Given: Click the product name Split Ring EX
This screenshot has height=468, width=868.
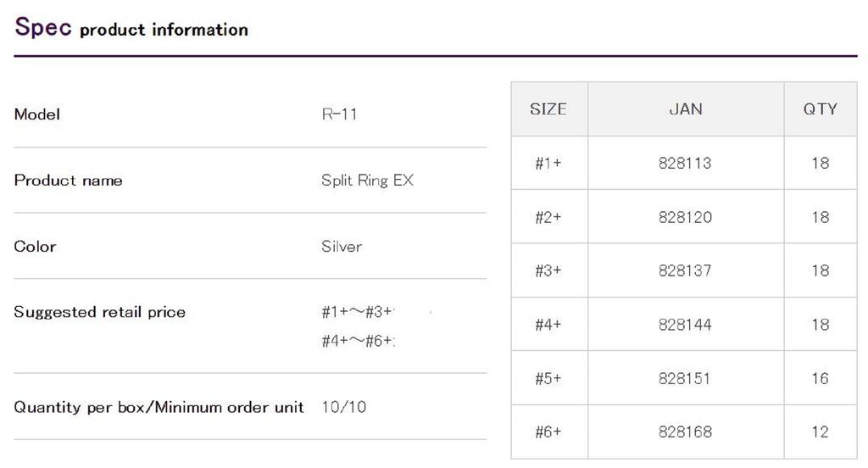Looking at the screenshot, I should (x=367, y=181).
